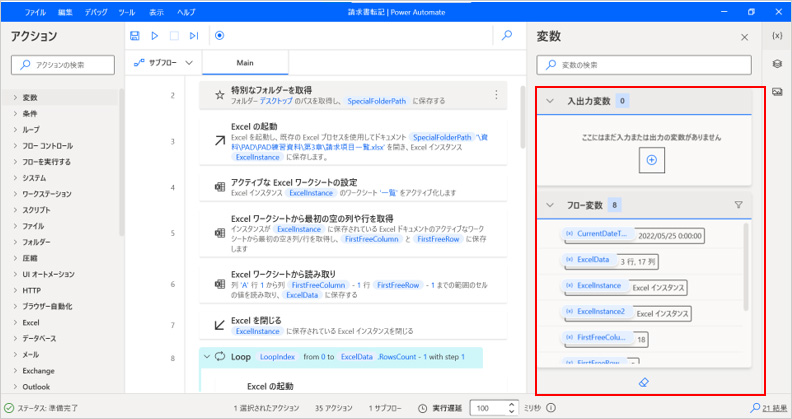Add an input/output variable with plus button
The width and height of the screenshot is (792, 419).
[651, 160]
